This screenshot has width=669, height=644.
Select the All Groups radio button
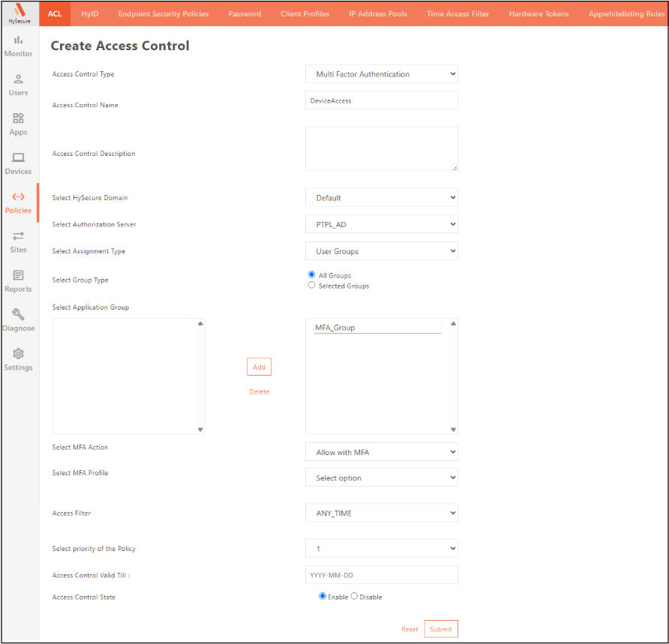[x=312, y=275]
